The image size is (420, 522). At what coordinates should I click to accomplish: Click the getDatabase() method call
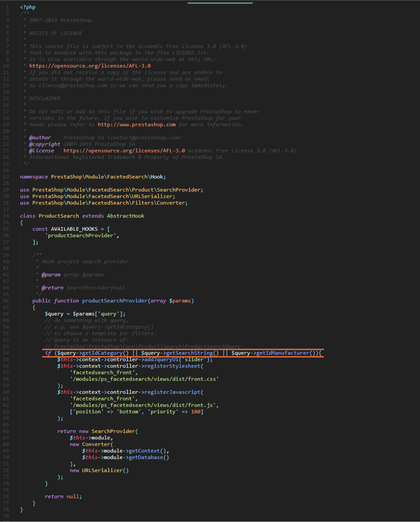[x=149, y=457]
